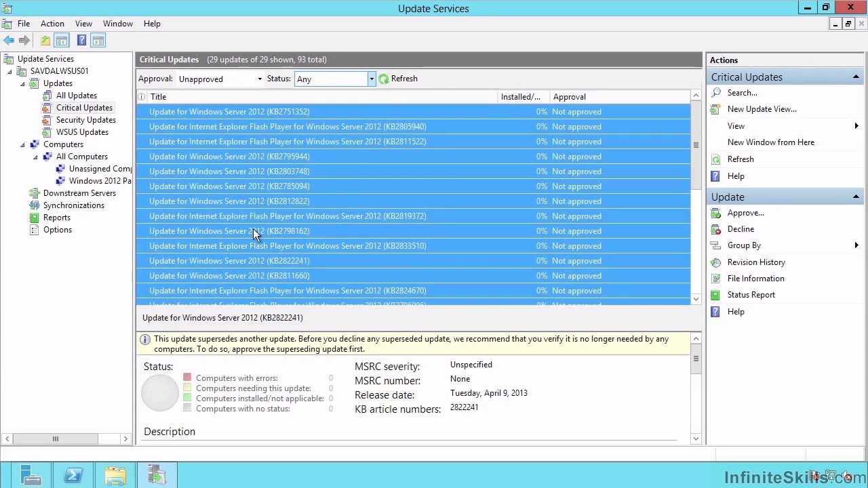Sort by Installed/Not Applicable column header
The image size is (868, 488).
(x=524, y=97)
